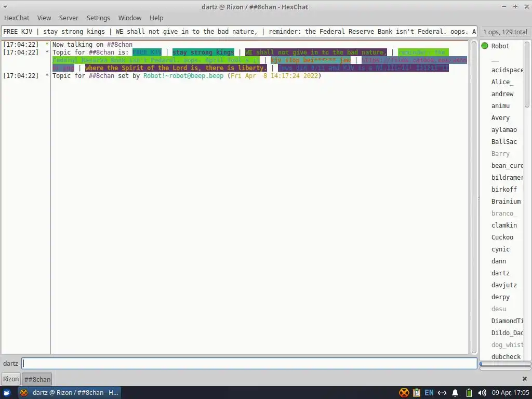Click the chat area vertical scrollbar

coord(474,197)
